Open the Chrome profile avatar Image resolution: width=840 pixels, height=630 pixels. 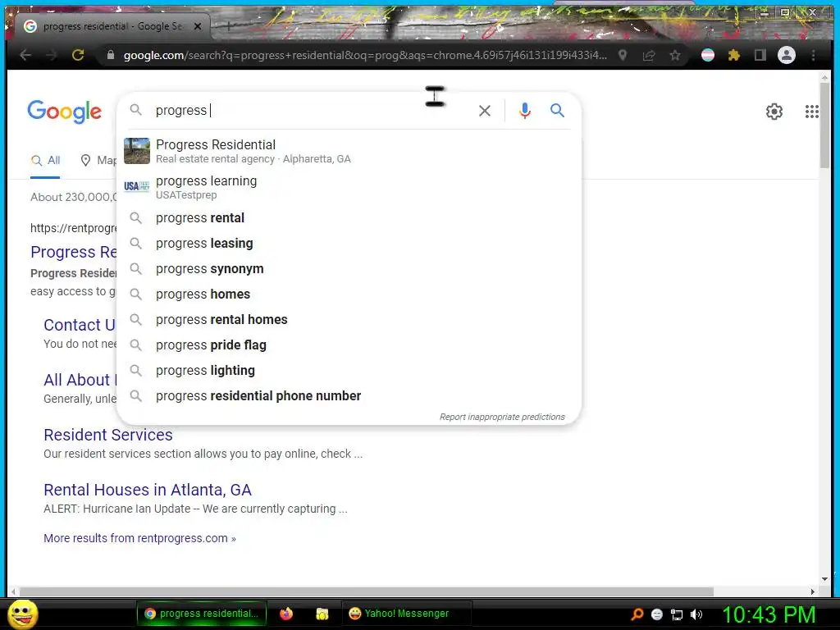787,55
